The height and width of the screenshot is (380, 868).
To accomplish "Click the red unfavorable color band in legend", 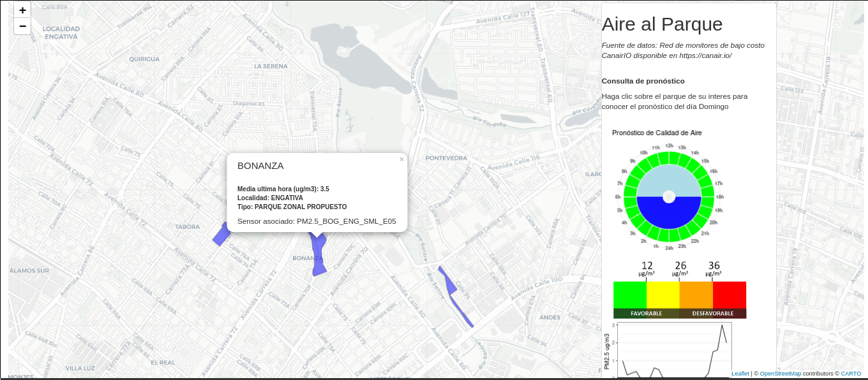I will (x=730, y=295).
